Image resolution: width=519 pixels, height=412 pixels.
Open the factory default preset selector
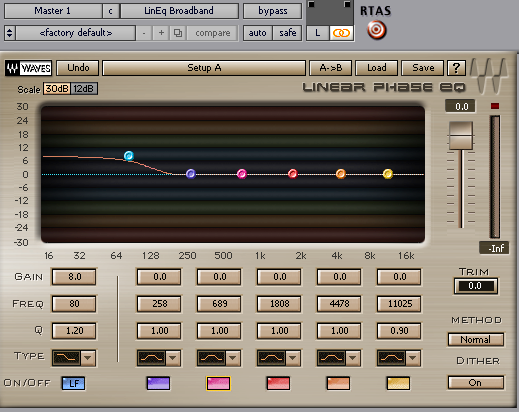(76, 33)
